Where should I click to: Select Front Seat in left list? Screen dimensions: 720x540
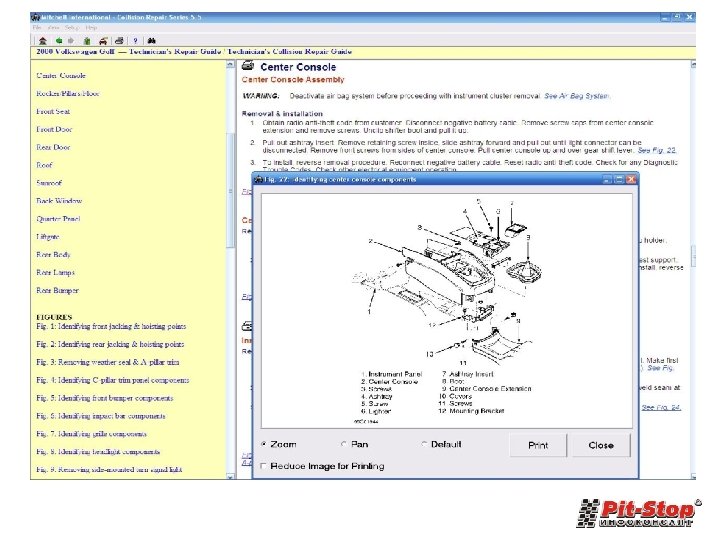pyautogui.click(x=53, y=111)
